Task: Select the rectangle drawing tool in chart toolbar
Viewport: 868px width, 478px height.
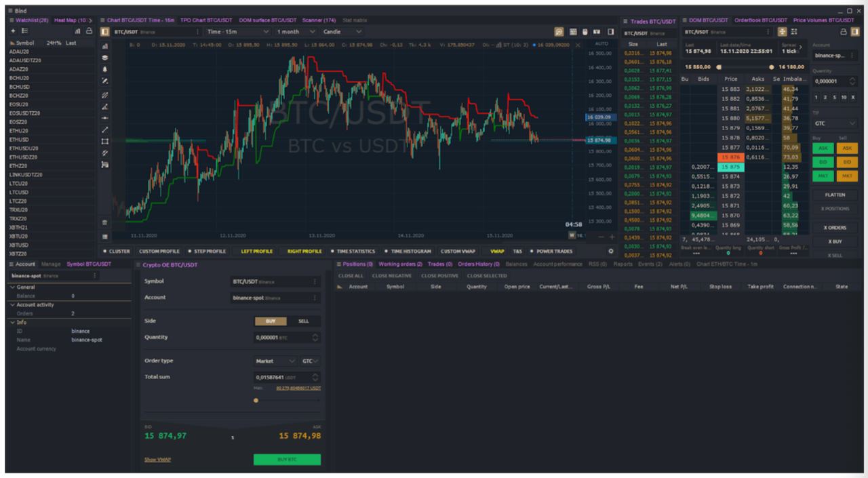Action: 105,141
